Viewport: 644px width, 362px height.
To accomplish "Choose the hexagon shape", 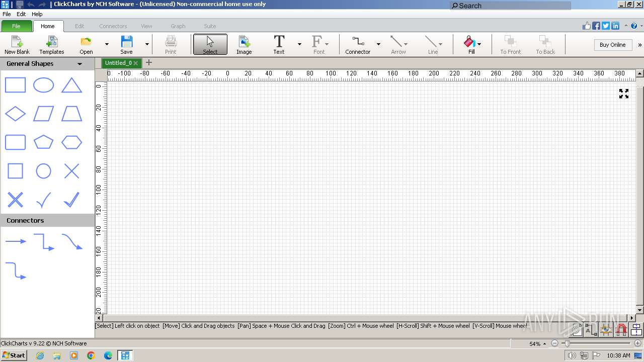I will [x=71, y=142].
